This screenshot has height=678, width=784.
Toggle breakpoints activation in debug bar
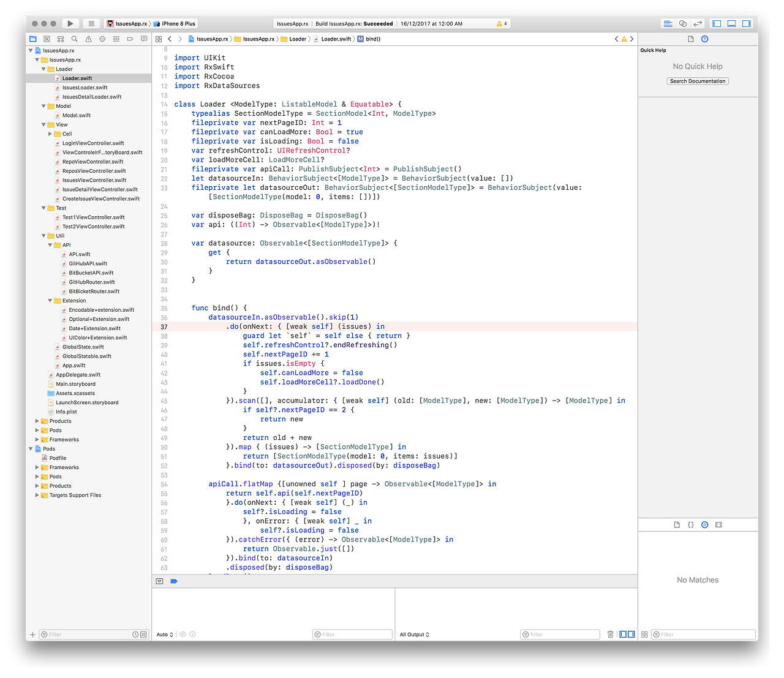174,581
